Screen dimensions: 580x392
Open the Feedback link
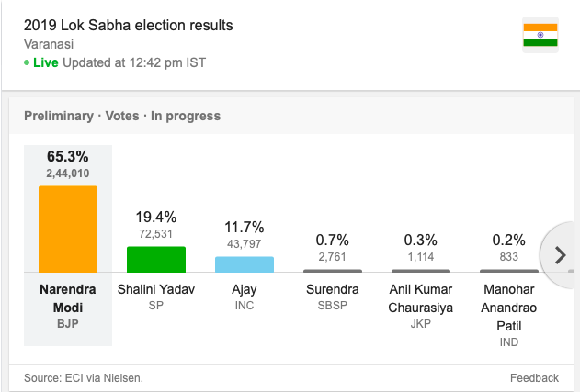[x=534, y=378]
